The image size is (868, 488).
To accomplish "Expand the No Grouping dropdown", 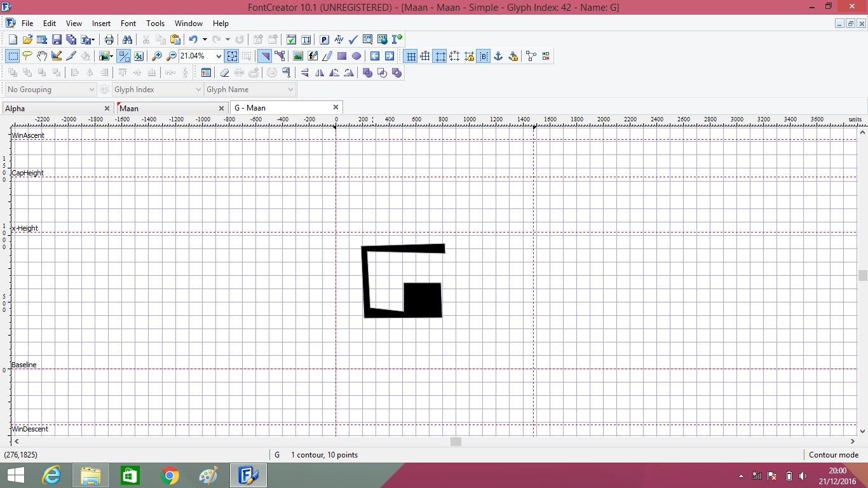I will tap(92, 90).
